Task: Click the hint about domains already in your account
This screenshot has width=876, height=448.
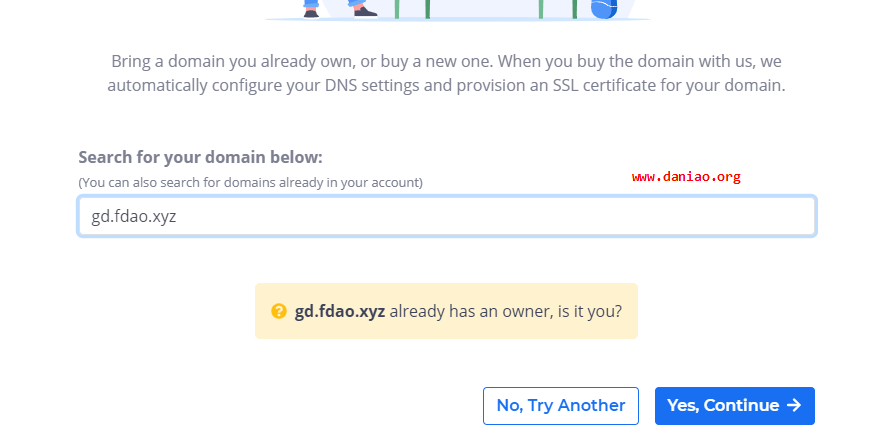Action: (250, 183)
